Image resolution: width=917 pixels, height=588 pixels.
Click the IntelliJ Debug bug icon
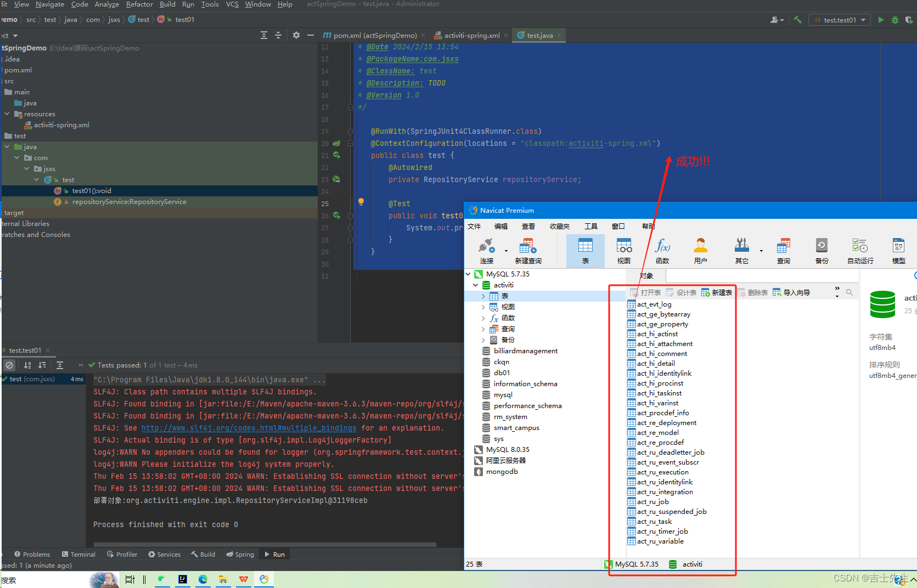click(x=895, y=20)
